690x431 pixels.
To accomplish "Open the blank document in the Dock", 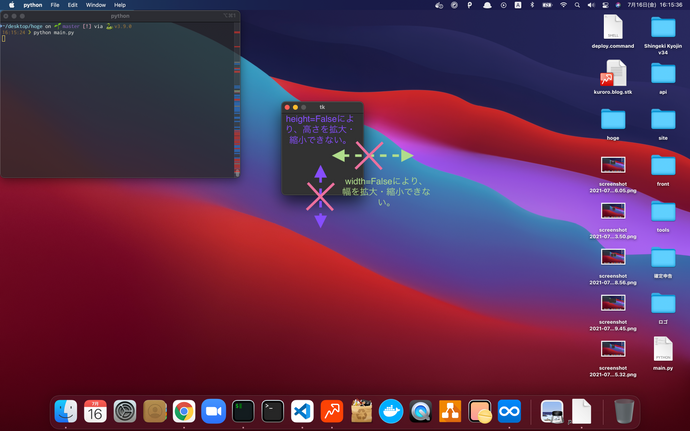I will 581,411.
